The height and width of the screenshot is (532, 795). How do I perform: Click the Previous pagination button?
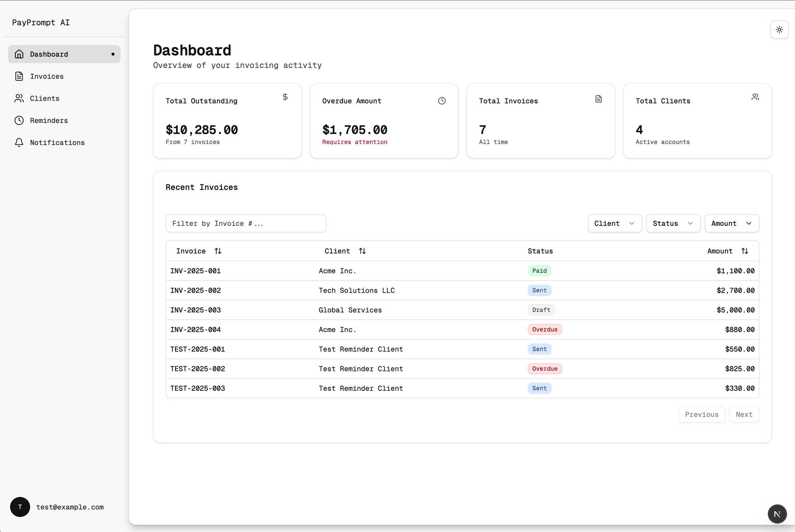pyautogui.click(x=701, y=414)
